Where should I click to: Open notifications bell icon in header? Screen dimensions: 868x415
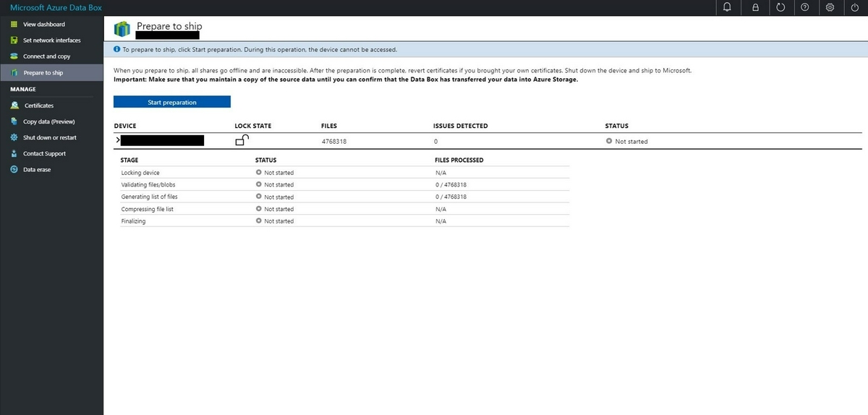coord(727,7)
